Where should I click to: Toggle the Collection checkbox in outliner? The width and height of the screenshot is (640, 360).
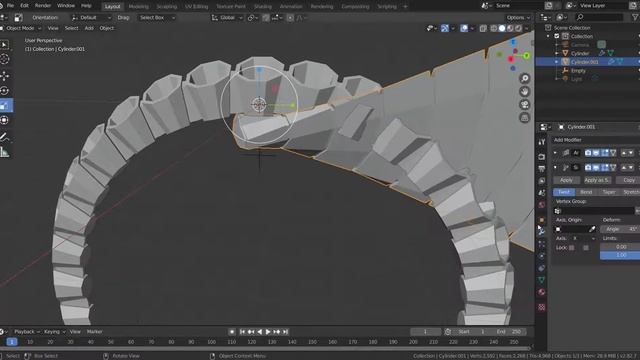[557, 36]
